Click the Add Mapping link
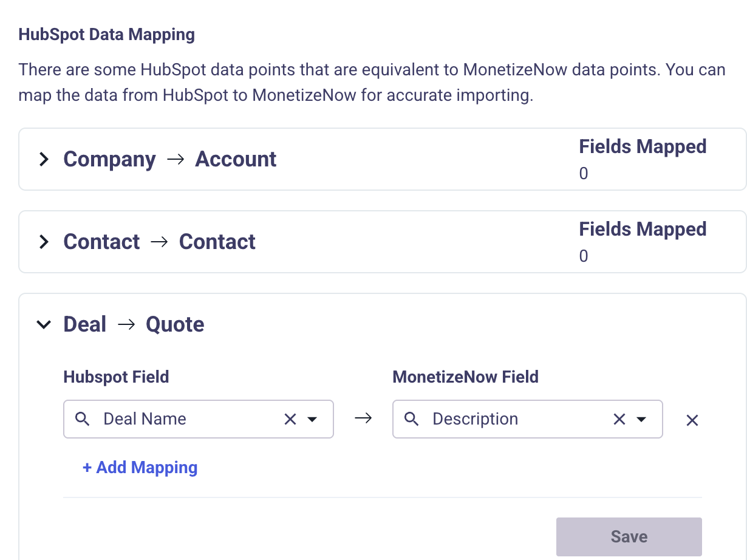747x560 pixels. pos(140,468)
